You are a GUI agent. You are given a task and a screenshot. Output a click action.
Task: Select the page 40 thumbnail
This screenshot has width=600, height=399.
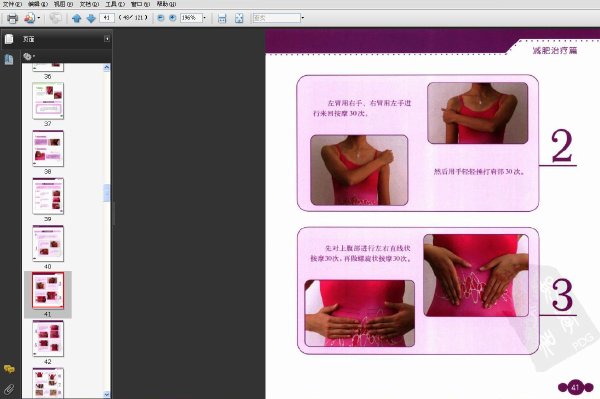click(x=48, y=244)
